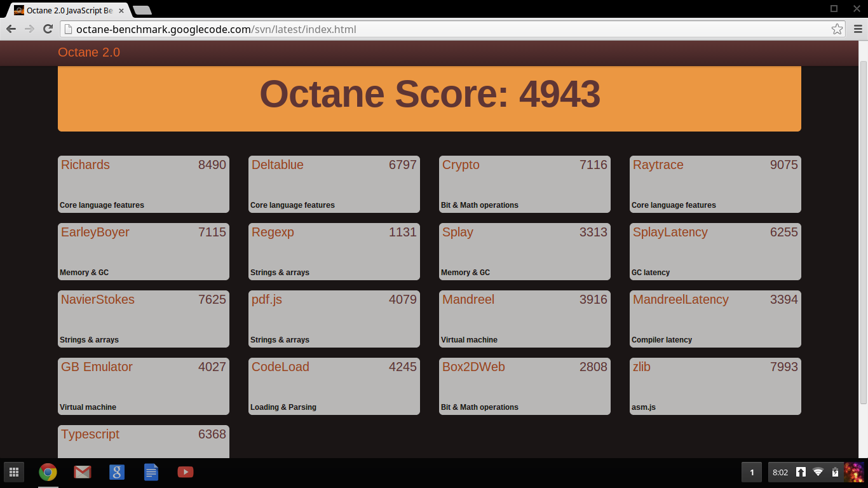The height and width of the screenshot is (488, 868).
Task: Click the Richards score 8490
Action: [212, 165]
